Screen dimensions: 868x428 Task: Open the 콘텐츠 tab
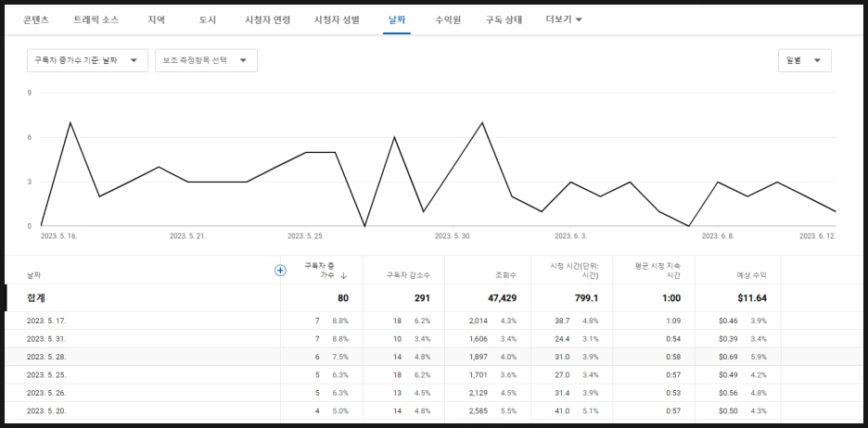[x=36, y=19]
